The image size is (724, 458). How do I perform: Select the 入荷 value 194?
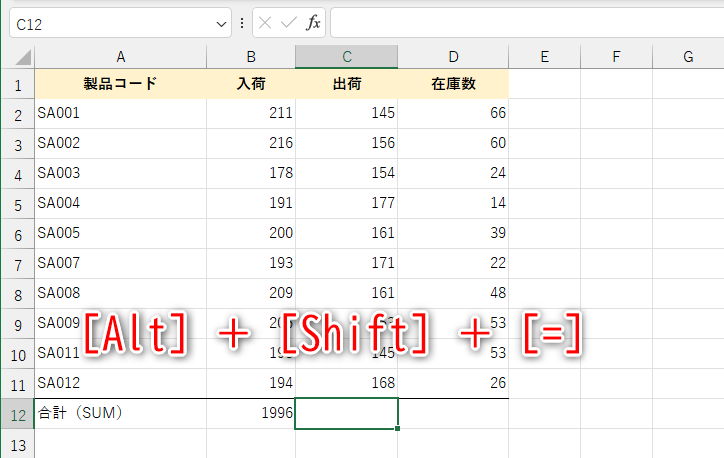tap(251, 384)
